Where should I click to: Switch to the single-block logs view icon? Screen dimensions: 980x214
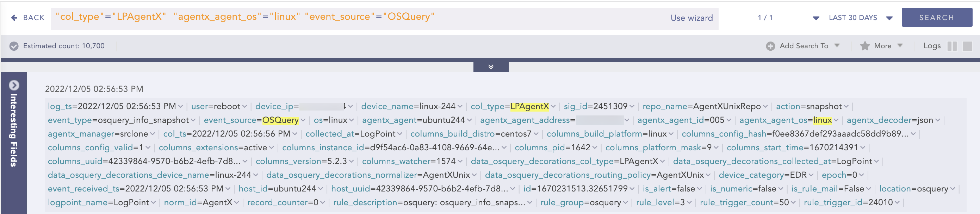[x=967, y=46]
